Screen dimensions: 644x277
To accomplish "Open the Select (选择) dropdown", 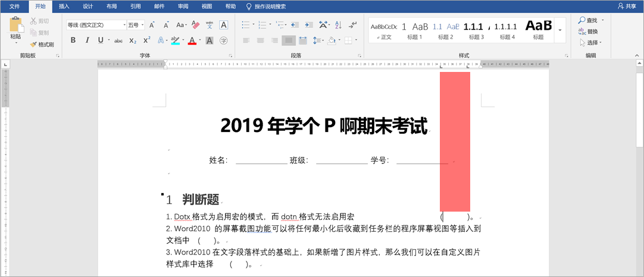I will coord(590,42).
